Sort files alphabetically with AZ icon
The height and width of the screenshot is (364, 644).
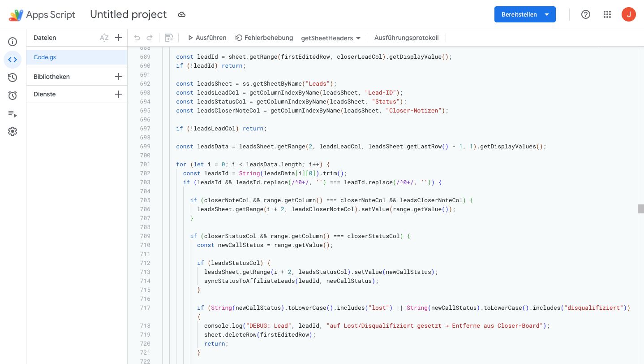click(x=104, y=38)
